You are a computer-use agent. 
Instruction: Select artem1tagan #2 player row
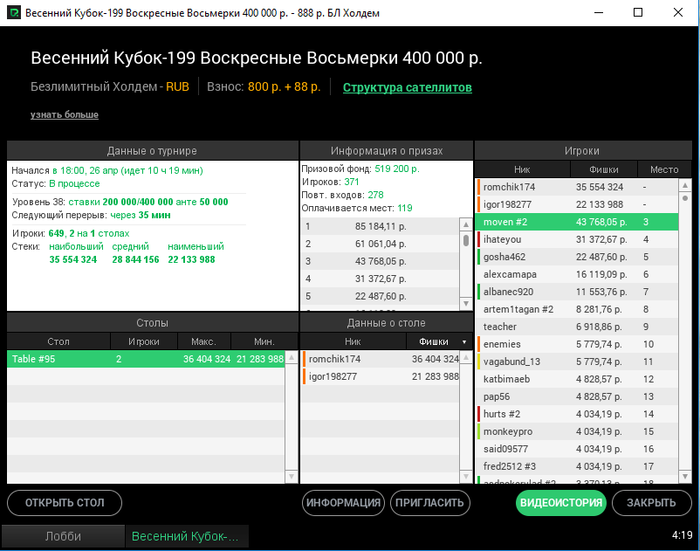[x=577, y=309]
